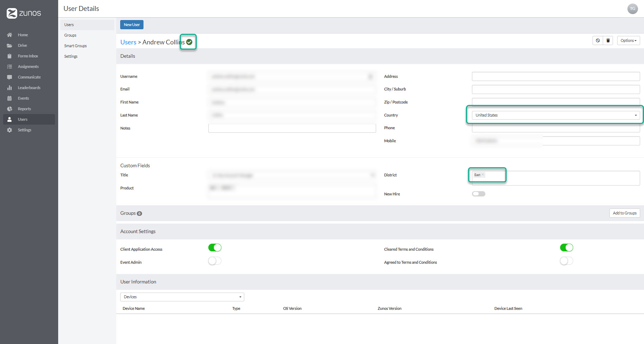Click the Device Name column header
This screenshot has width=644, height=344.
(134, 308)
